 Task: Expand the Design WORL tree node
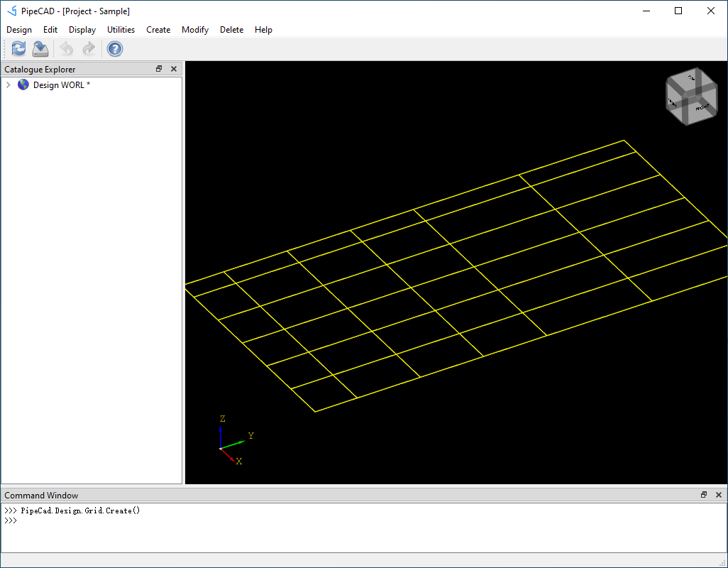tap(9, 85)
